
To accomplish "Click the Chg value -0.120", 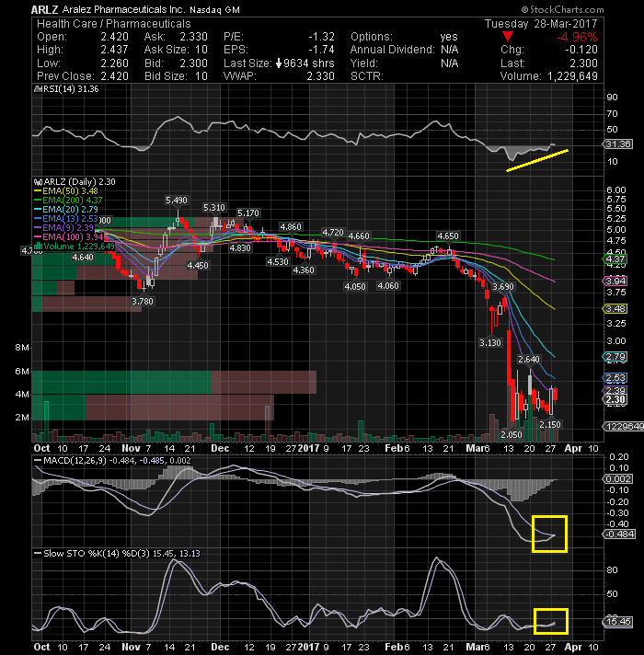I will 581,50.
